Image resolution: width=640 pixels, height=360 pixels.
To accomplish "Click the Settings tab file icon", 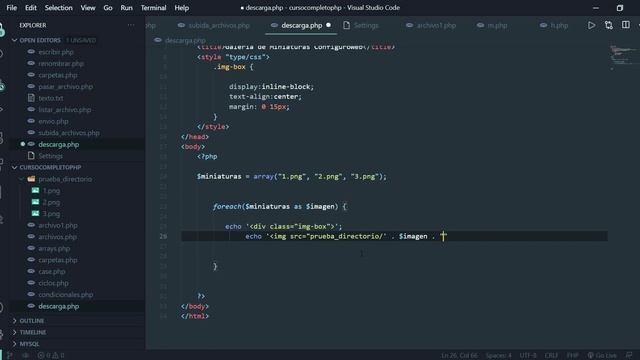I will [x=347, y=25].
